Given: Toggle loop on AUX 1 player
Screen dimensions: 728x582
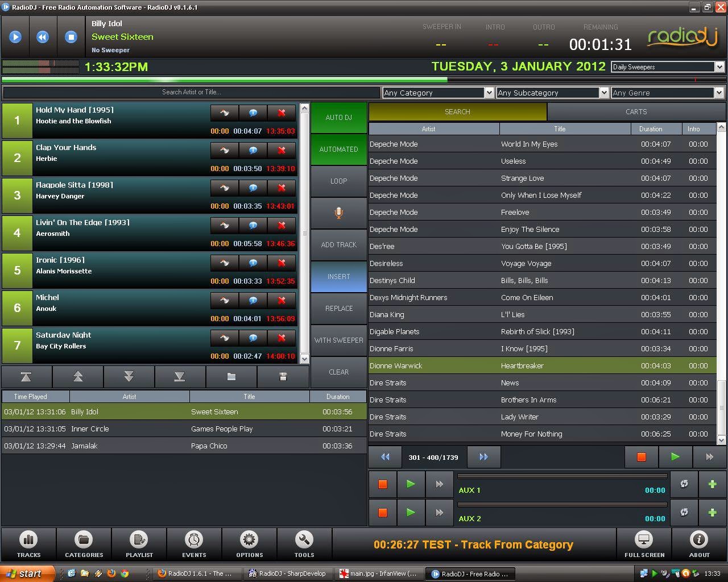Looking at the screenshot, I should pyautogui.click(x=684, y=484).
